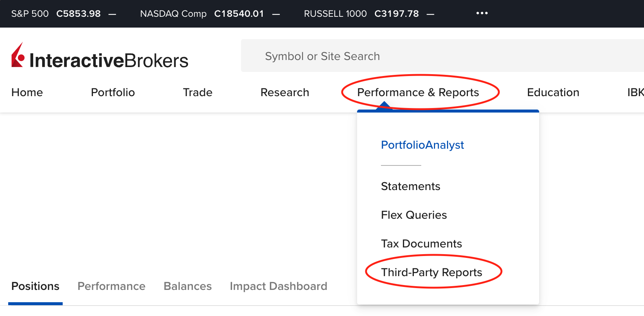The image size is (644, 316).
Task: Select Third-Party Reports in the dropdown
Action: [x=432, y=272]
